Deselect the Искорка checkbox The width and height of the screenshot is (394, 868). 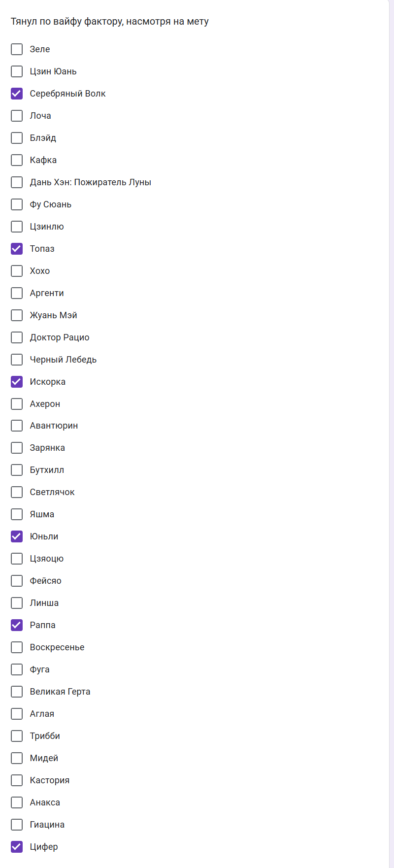[17, 382]
